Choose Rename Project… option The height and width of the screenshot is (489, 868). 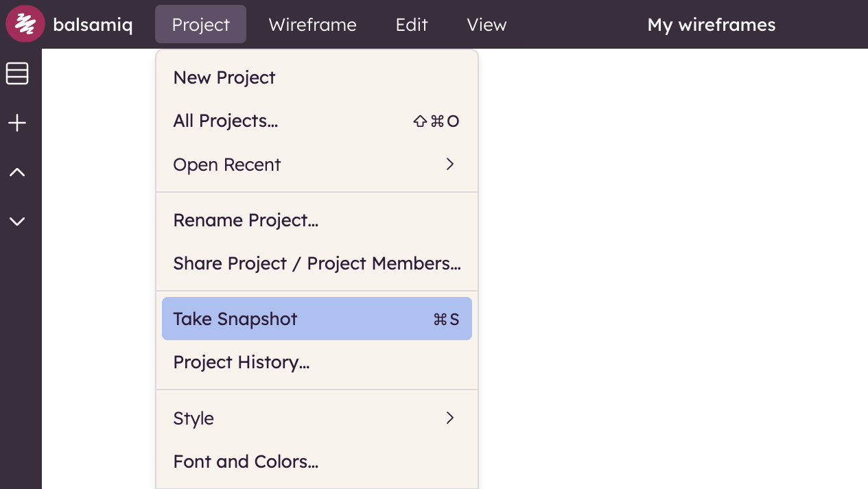pos(317,220)
